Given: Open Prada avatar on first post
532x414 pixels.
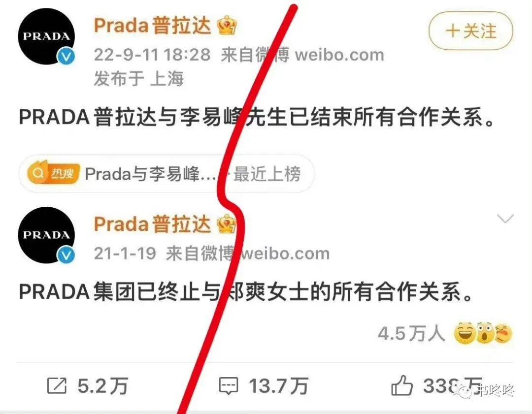Looking at the screenshot, I should pyautogui.click(x=46, y=36).
